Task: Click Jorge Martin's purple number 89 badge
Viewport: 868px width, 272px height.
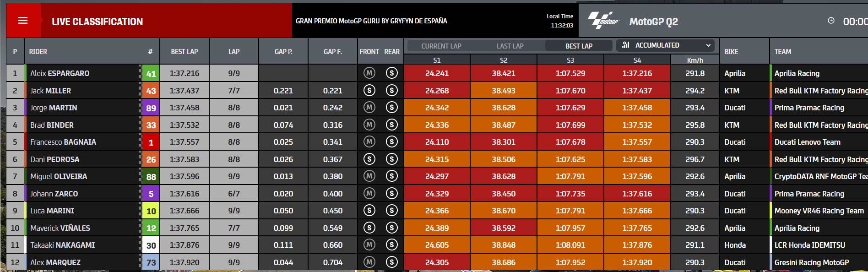Action: (x=151, y=108)
